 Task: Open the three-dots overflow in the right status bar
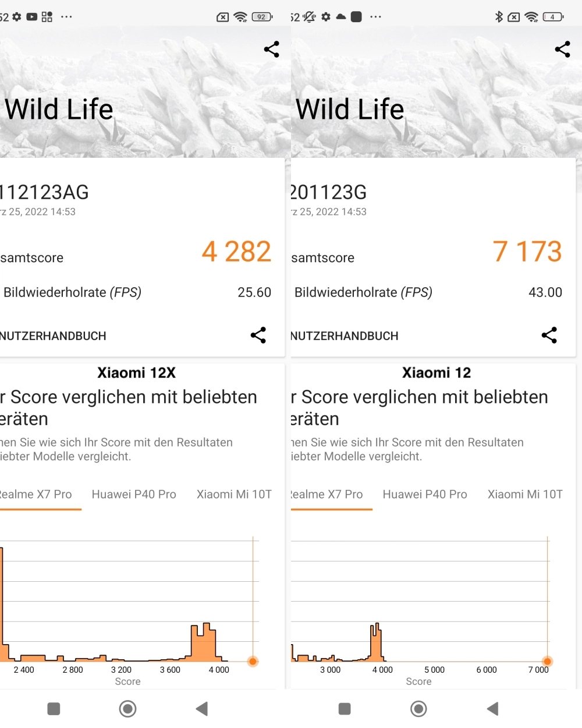[x=376, y=17]
